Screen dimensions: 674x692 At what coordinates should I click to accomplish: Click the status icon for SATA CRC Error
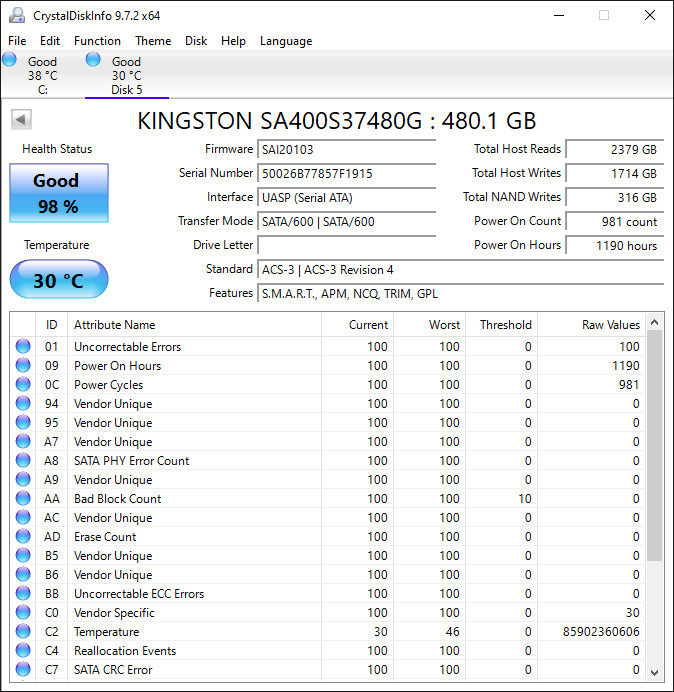(23, 669)
